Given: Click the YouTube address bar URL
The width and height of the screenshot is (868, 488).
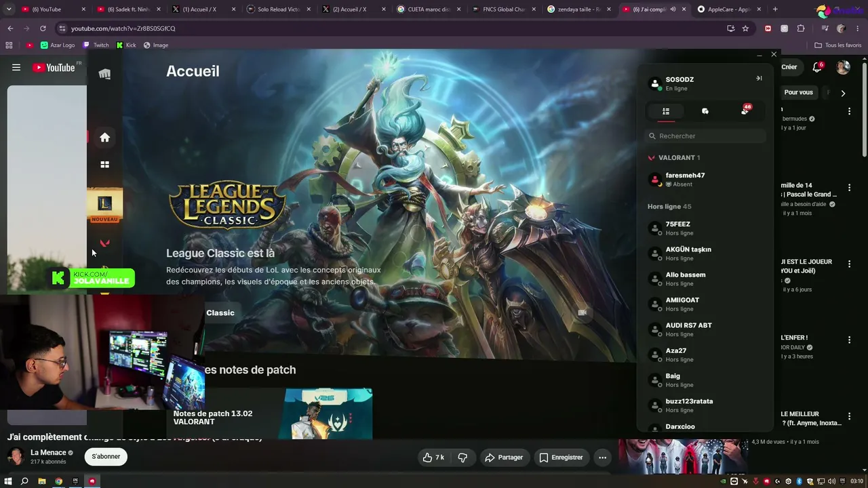Looking at the screenshot, I should [x=123, y=28].
